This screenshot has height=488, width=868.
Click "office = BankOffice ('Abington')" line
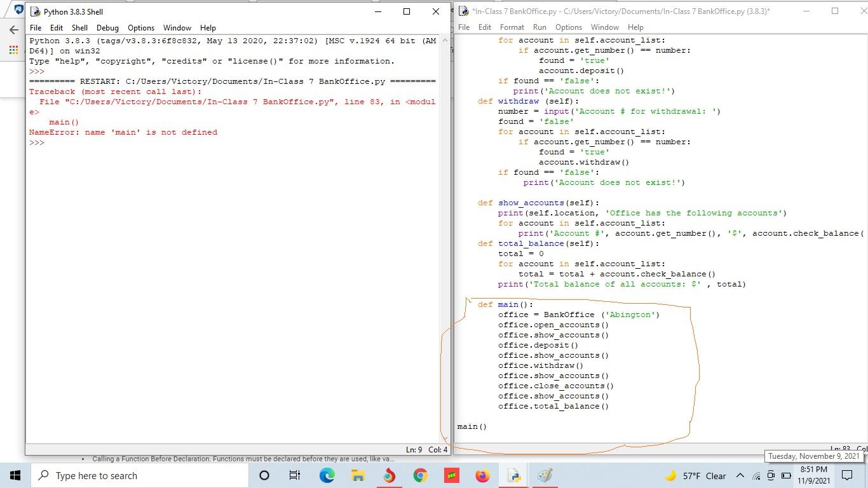pos(579,315)
